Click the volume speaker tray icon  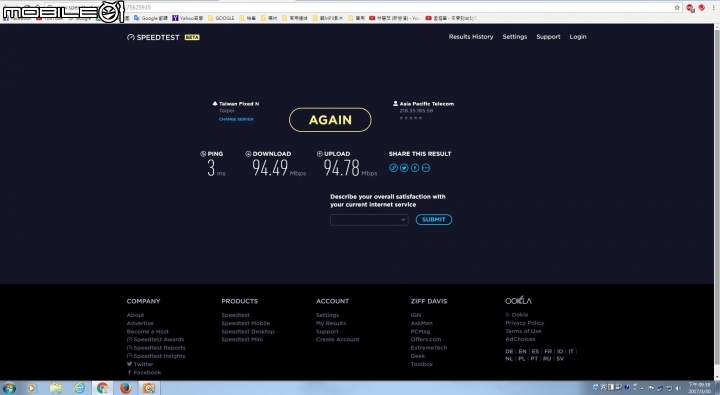point(678,388)
